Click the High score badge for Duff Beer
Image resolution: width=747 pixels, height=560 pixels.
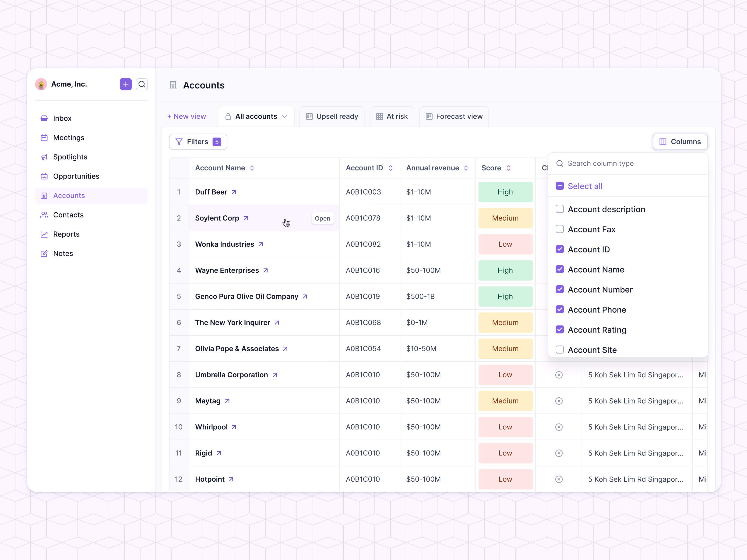tap(505, 192)
